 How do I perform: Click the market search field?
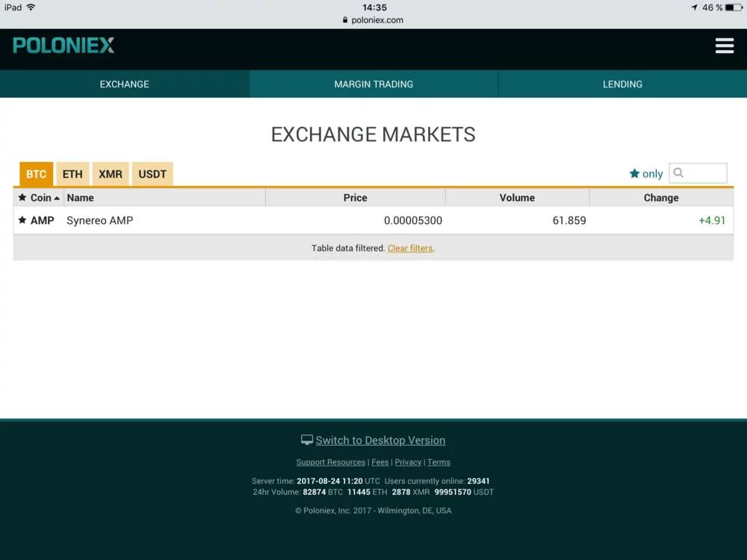pos(698,173)
